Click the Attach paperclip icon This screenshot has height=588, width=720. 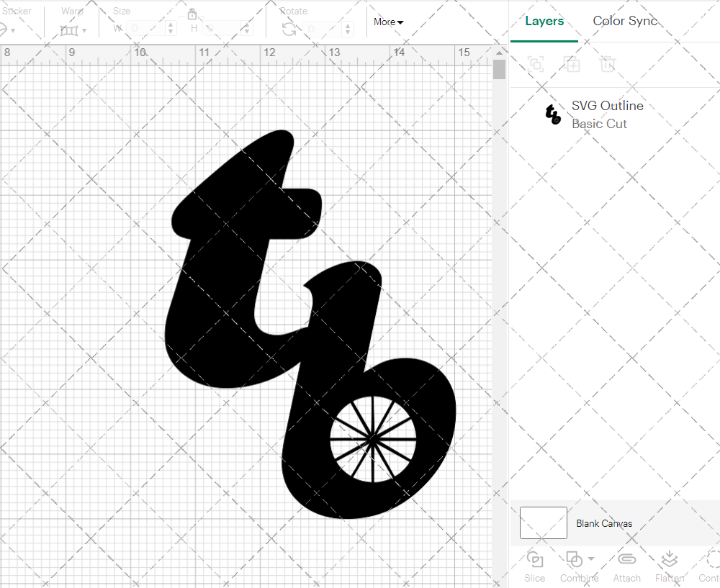click(626, 559)
